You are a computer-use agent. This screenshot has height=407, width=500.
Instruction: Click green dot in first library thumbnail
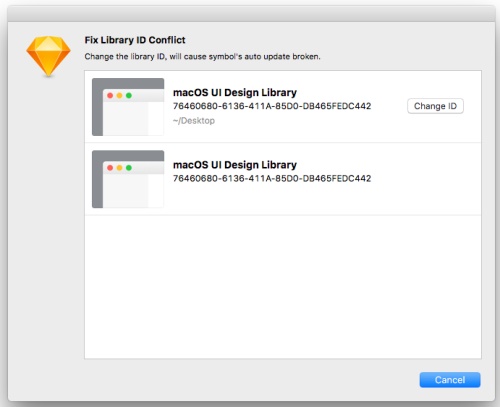tap(129, 96)
